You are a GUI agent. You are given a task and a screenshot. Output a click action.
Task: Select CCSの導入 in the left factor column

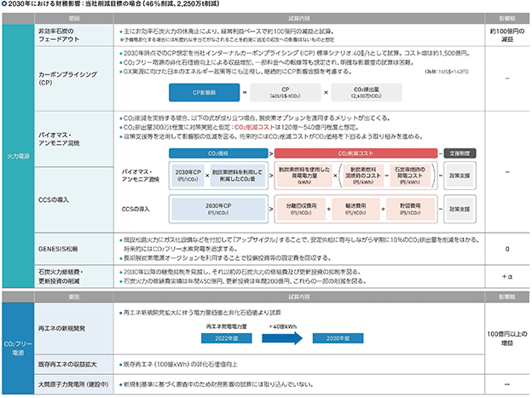74,199
